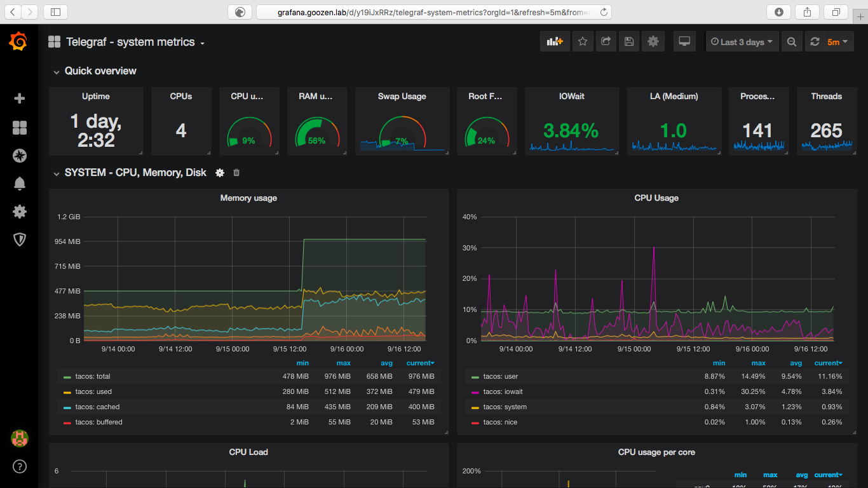Open the 5m refresh interval dropdown
The width and height of the screenshot is (868, 488).
tap(839, 42)
